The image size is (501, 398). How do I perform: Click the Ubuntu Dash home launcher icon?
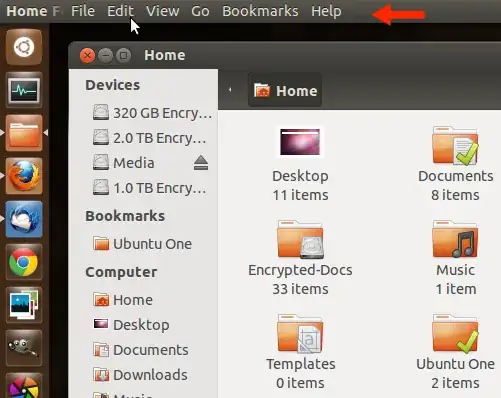[24, 47]
